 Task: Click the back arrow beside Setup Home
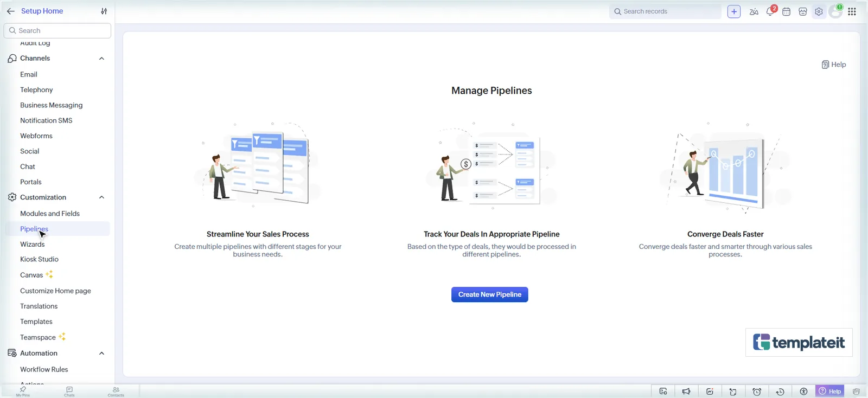tap(10, 11)
